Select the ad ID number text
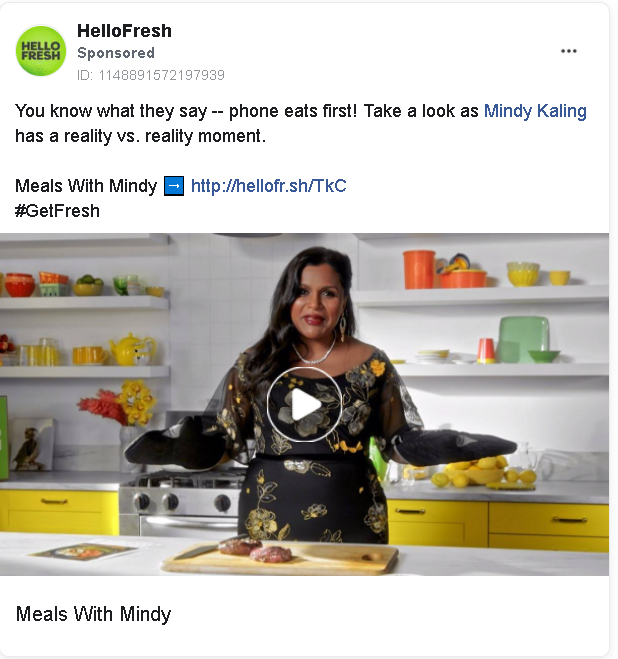Image resolution: width=618 pixels, height=659 pixels. point(151,75)
